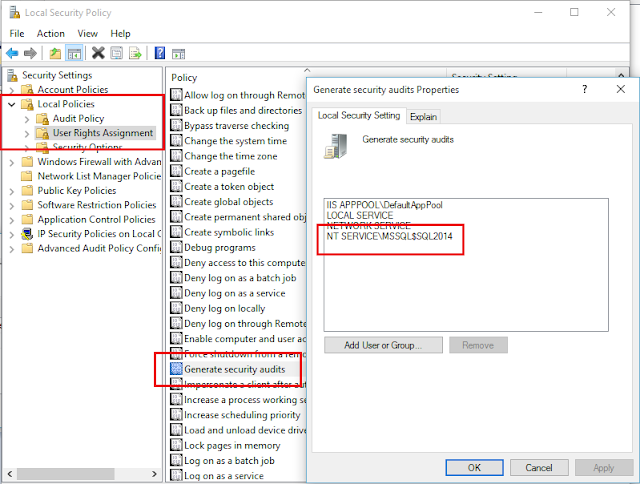Open the Help menu
The height and width of the screenshot is (484, 640).
120,33
